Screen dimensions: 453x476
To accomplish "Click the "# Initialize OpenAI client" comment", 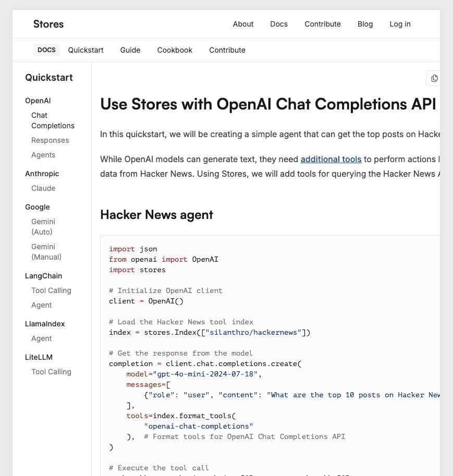I will (x=165, y=290).
